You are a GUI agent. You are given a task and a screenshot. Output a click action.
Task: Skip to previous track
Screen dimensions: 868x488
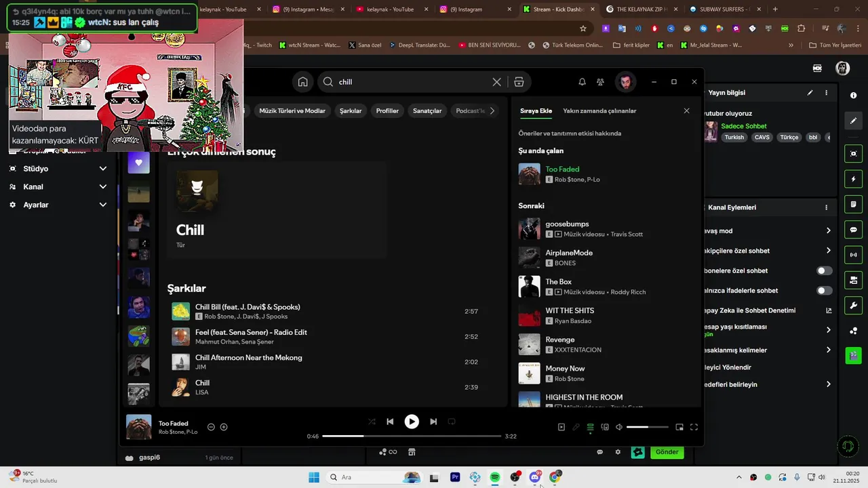point(390,422)
